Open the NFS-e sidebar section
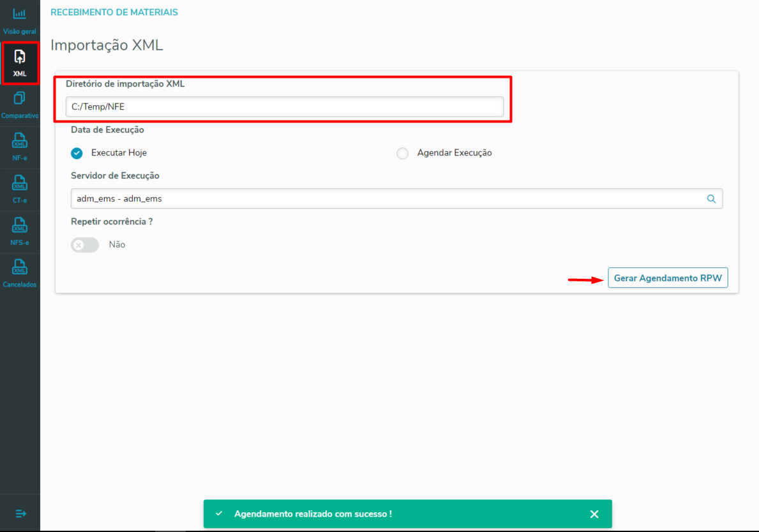 19,232
